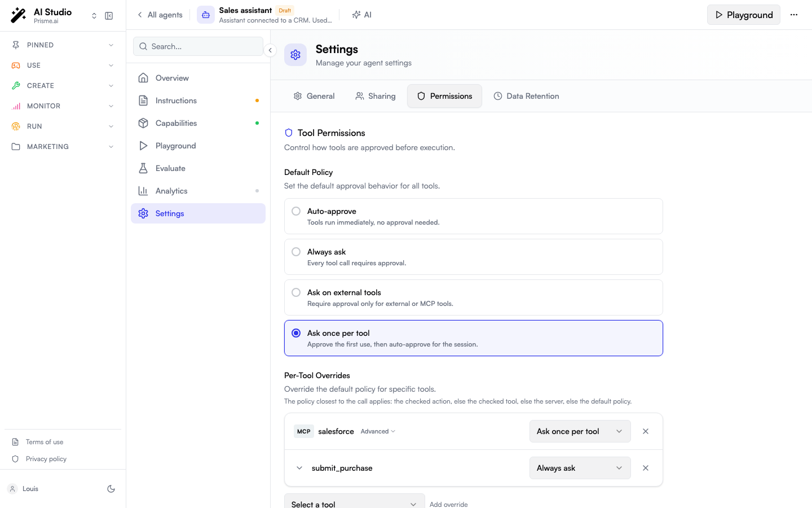Viewport: 812px width, 508px height.
Task: Expand the MARKETING folder section
Action: click(63, 147)
